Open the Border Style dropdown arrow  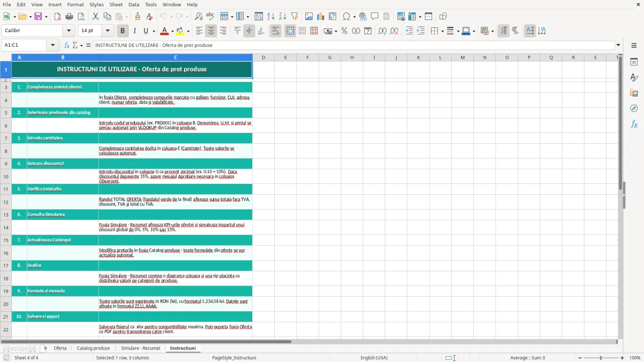point(457,31)
